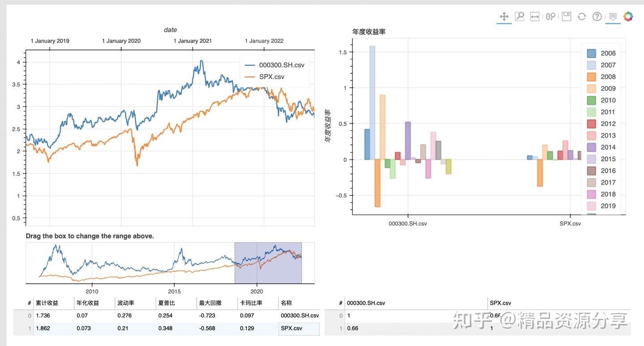Image resolution: width=644 pixels, height=346 pixels.
Task: Click SPX.csv header in correlation table
Action: tap(559, 303)
